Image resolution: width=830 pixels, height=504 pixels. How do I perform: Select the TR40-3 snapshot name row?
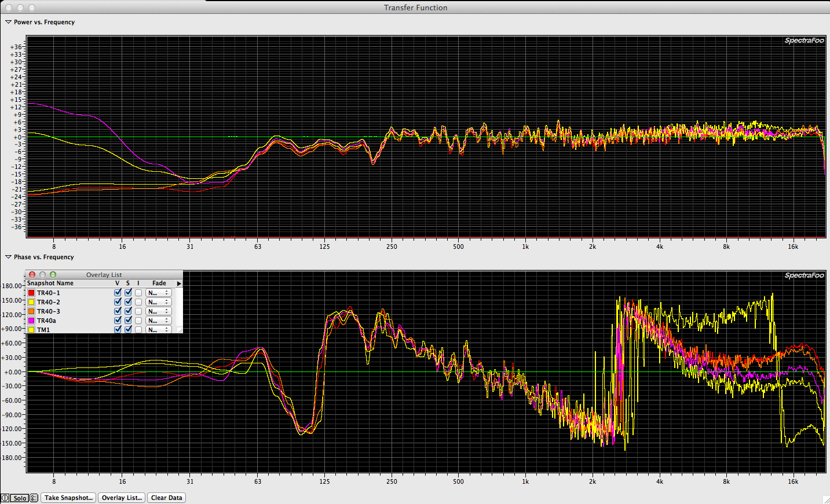(49, 311)
